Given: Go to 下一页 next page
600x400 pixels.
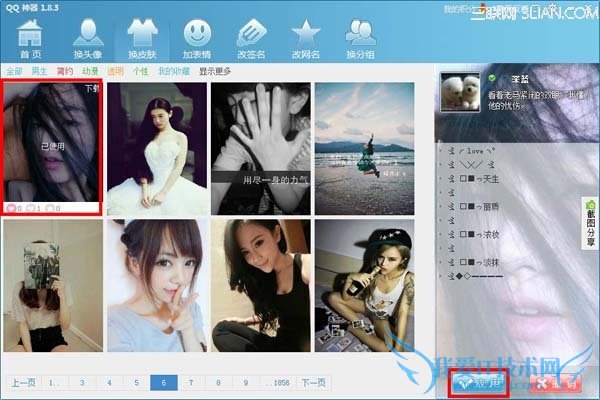Looking at the screenshot, I should click(x=314, y=383).
